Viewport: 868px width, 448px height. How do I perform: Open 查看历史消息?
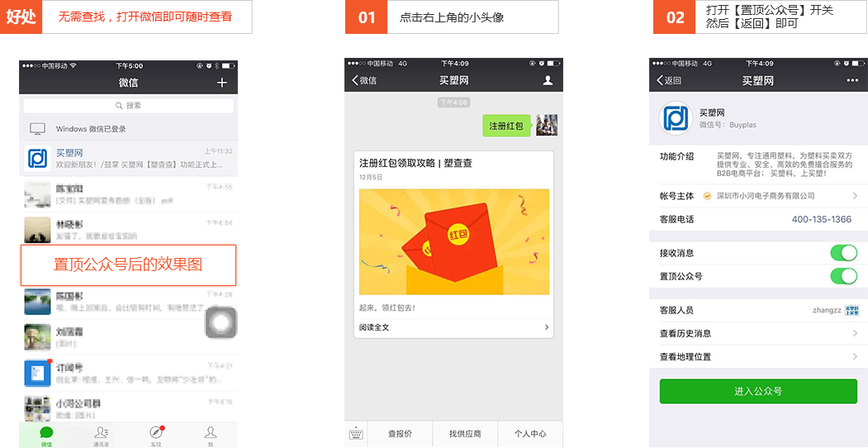click(x=758, y=333)
